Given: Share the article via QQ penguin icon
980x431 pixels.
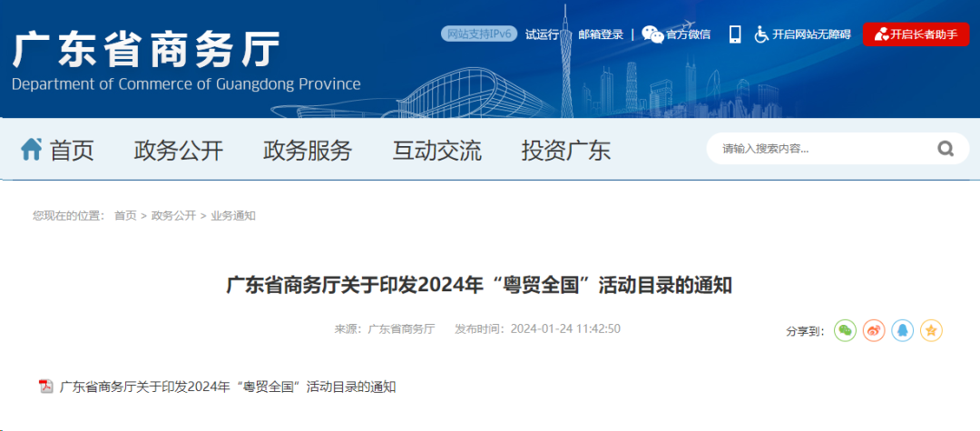Looking at the screenshot, I should tap(902, 331).
